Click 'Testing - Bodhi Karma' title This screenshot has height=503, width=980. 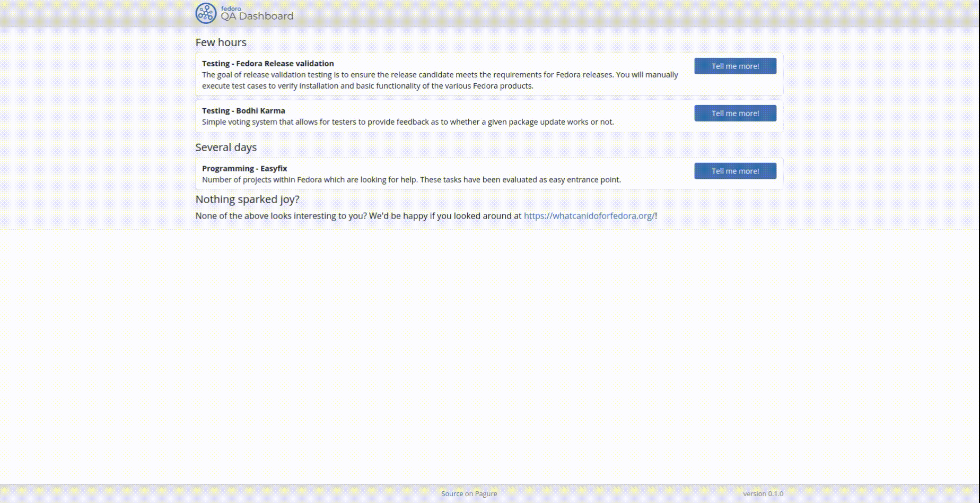(x=243, y=111)
